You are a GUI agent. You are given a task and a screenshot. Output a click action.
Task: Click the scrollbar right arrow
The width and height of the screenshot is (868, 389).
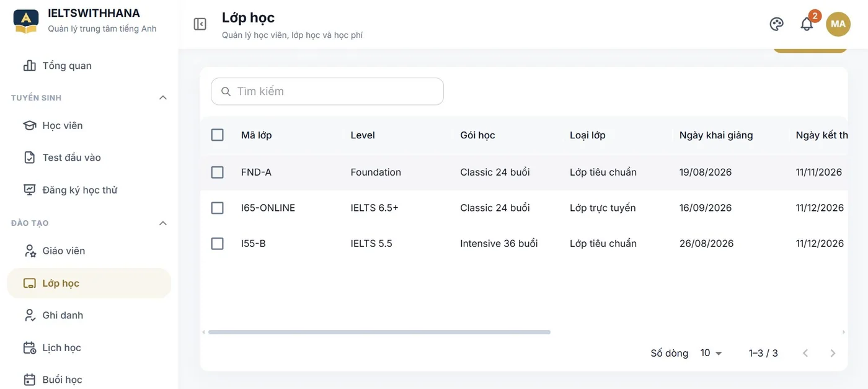pyautogui.click(x=844, y=332)
